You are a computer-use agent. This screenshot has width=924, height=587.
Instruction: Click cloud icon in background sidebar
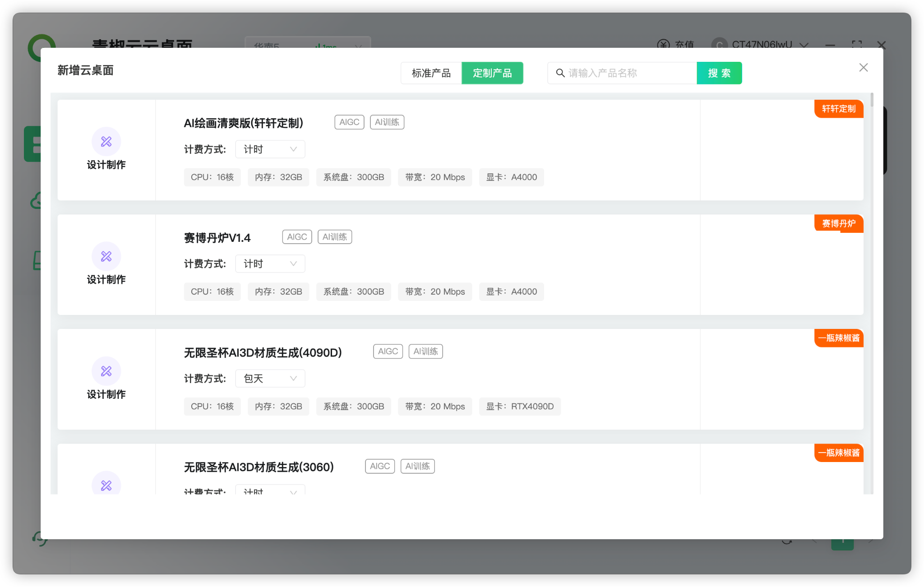tap(36, 201)
